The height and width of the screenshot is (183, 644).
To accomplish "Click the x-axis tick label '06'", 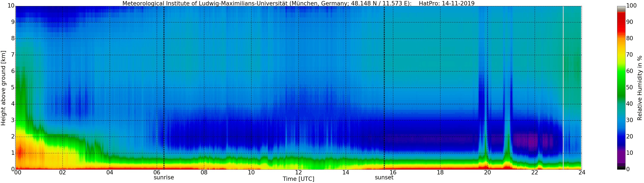I will click(157, 172).
